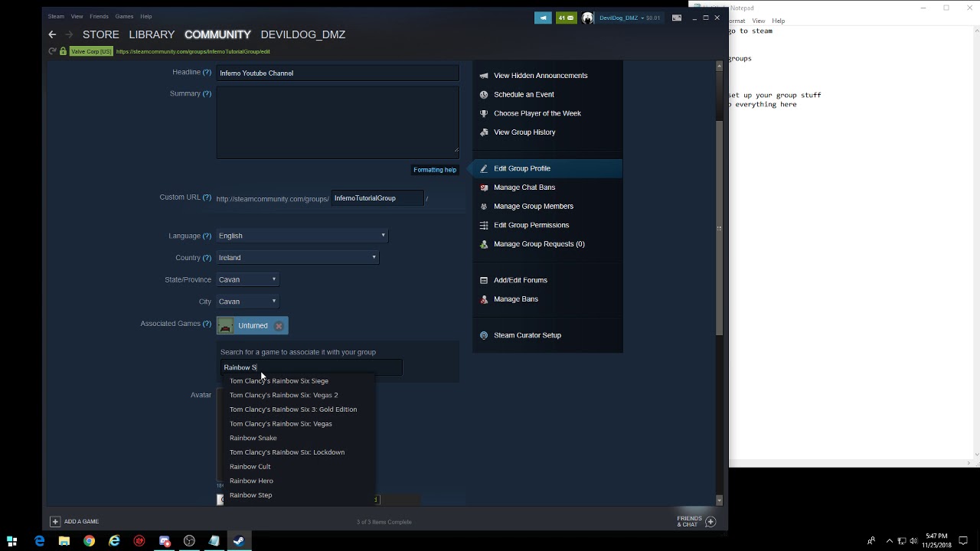
Task: Open Schedule an Event link
Action: (524, 95)
